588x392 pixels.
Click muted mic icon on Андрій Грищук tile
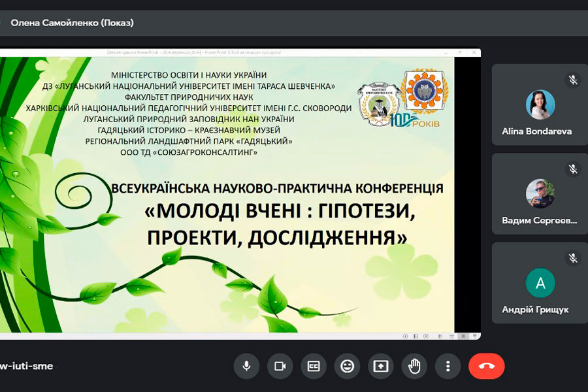(572, 258)
